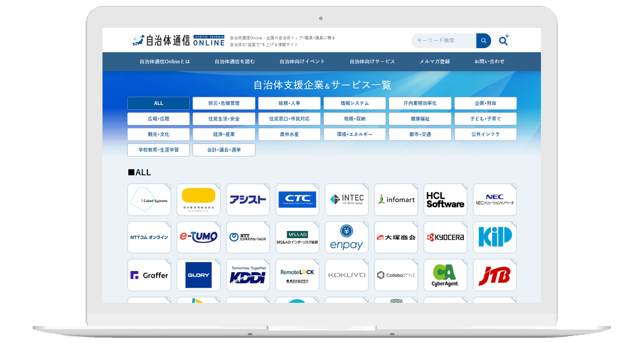Go to メルマガ登録 in navigation
This screenshot has height=343, width=644.
point(435,62)
